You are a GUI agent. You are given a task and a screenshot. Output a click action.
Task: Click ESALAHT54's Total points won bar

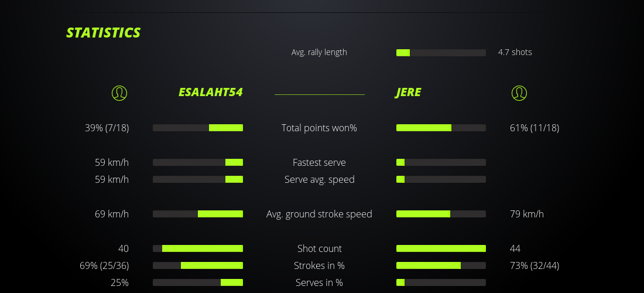[x=198, y=128]
